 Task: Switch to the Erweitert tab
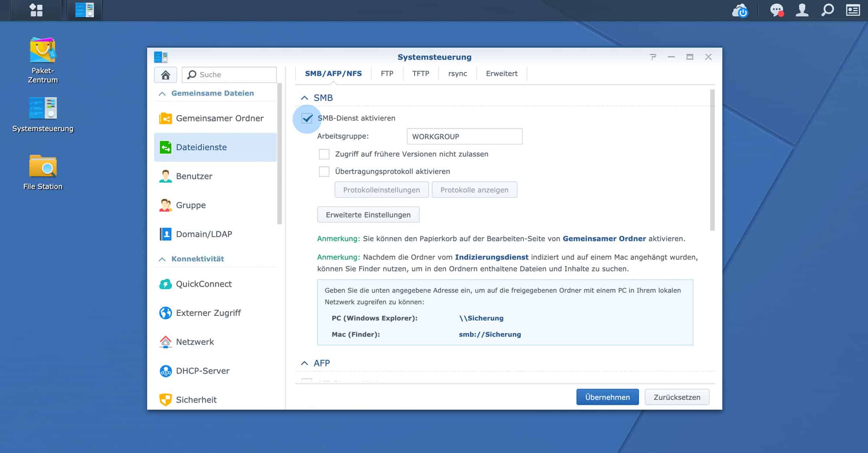502,73
